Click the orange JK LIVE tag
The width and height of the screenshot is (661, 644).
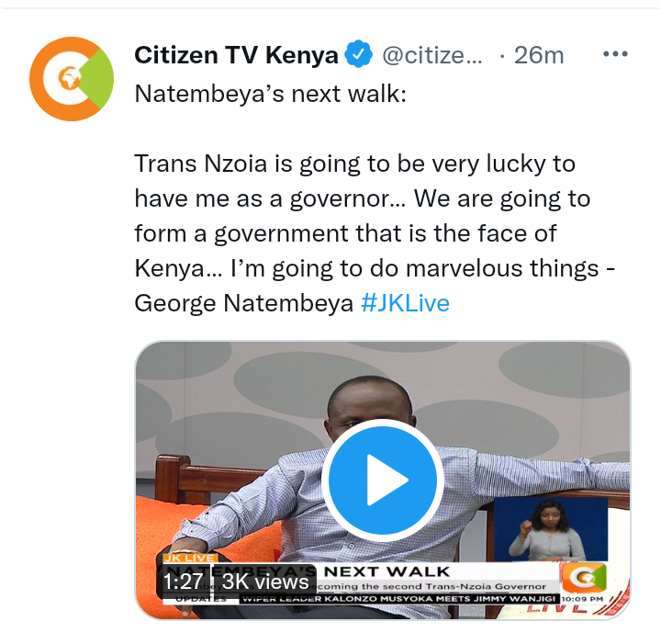click(x=189, y=558)
